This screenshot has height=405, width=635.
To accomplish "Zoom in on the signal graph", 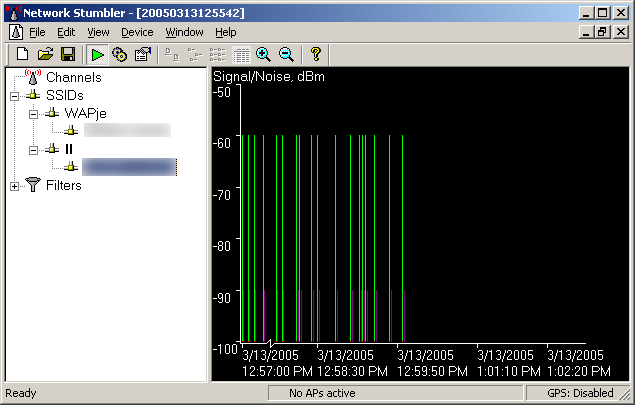I will pyautogui.click(x=263, y=54).
